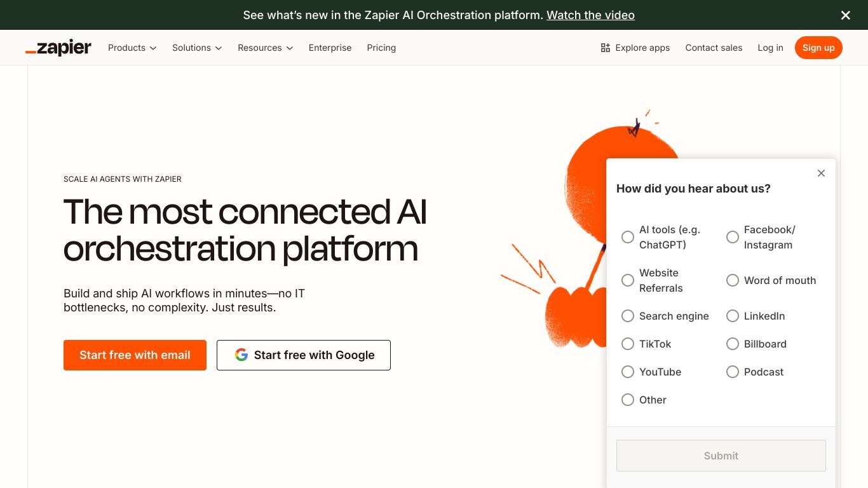Close the survey popup
Image resolution: width=868 pixels, height=488 pixels.
point(821,173)
